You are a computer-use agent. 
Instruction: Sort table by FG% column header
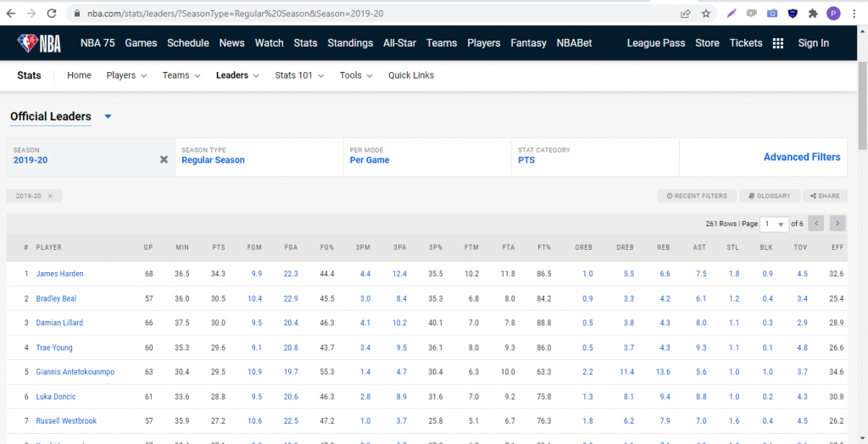click(326, 247)
